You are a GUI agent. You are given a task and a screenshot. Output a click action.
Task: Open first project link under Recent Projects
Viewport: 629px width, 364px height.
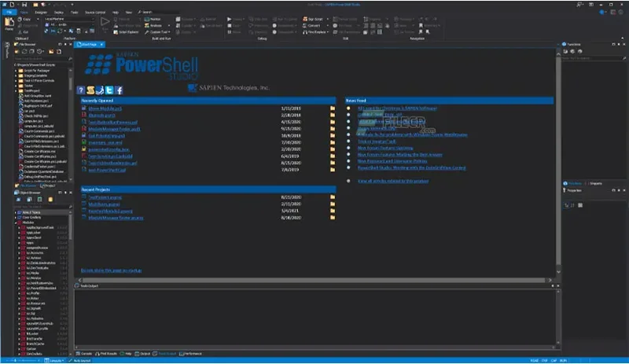(105, 197)
